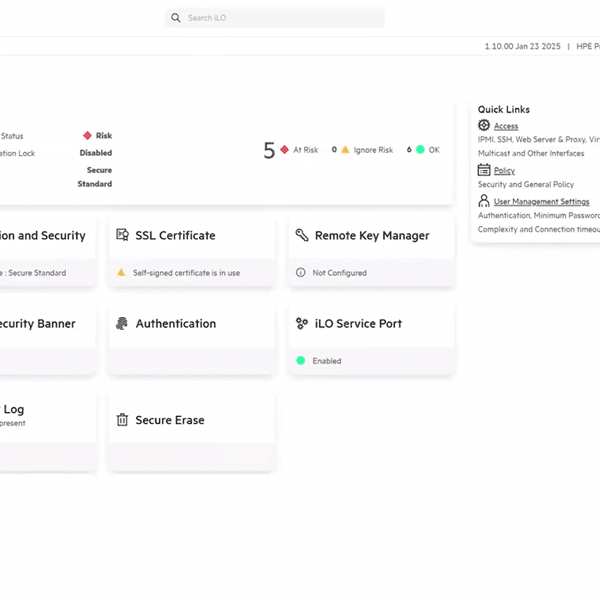The width and height of the screenshot is (600, 600).
Task: Click the red At Risk diamond icon
Action: pyautogui.click(x=284, y=149)
